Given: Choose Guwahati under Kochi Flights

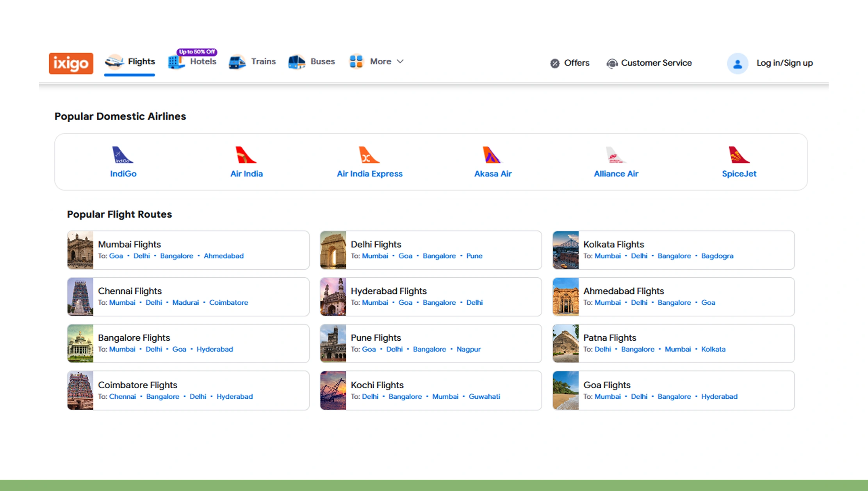Looking at the screenshot, I should click(484, 396).
